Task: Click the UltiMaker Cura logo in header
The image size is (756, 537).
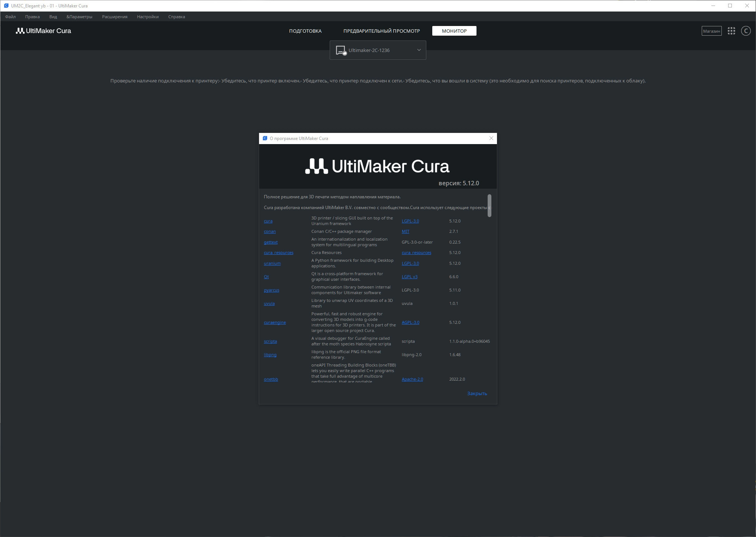Action: click(43, 31)
